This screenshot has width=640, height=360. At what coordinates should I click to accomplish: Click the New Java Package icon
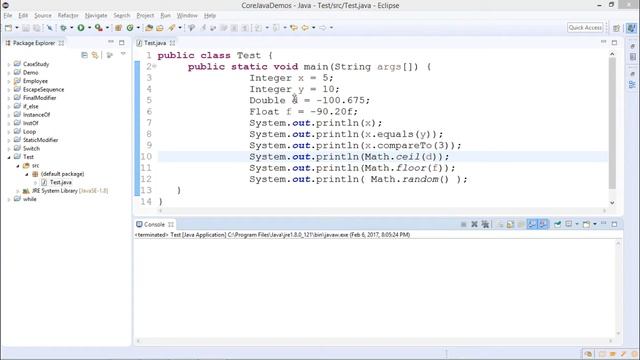pyautogui.click(x=118, y=28)
